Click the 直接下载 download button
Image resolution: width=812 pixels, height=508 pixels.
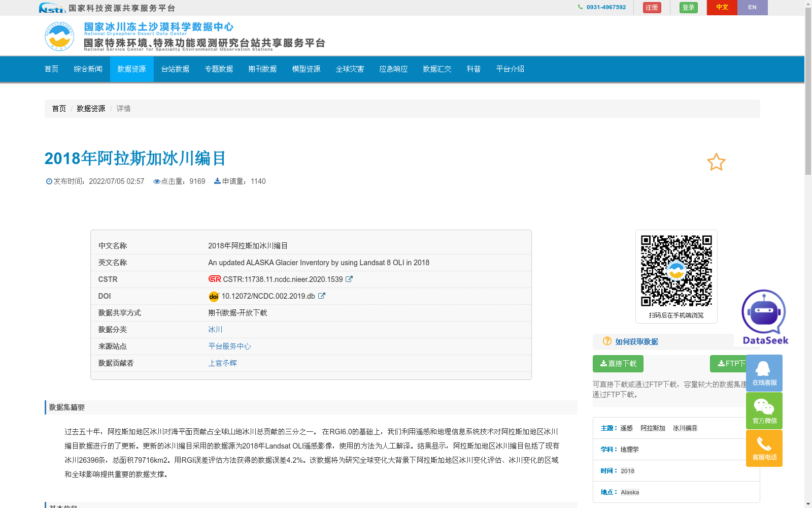click(x=618, y=364)
